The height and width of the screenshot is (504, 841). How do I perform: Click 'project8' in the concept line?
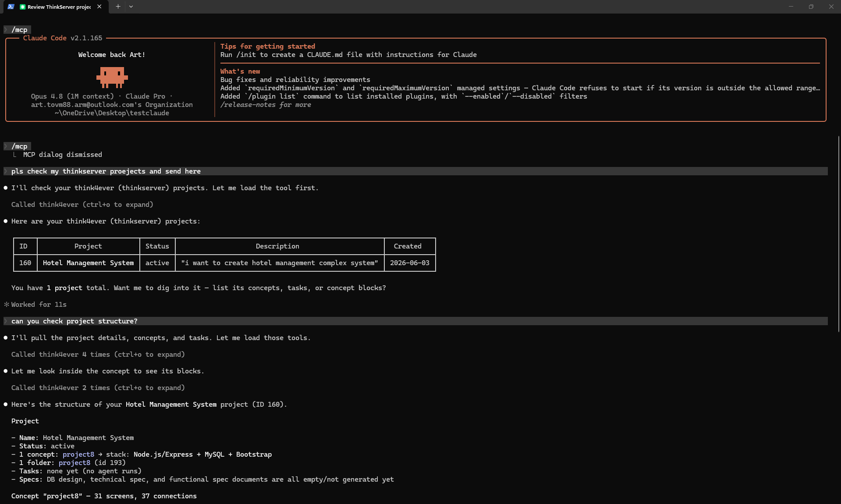pyautogui.click(x=78, y=454)
